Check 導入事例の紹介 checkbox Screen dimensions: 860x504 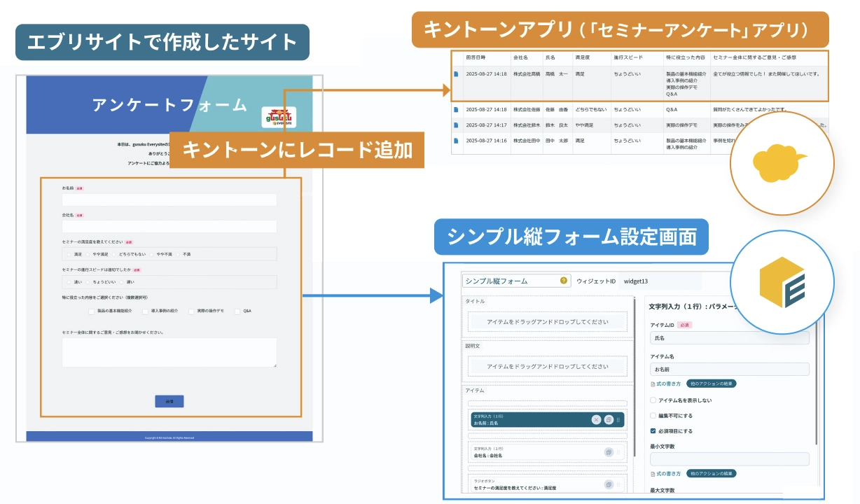(x=146, y=311)
